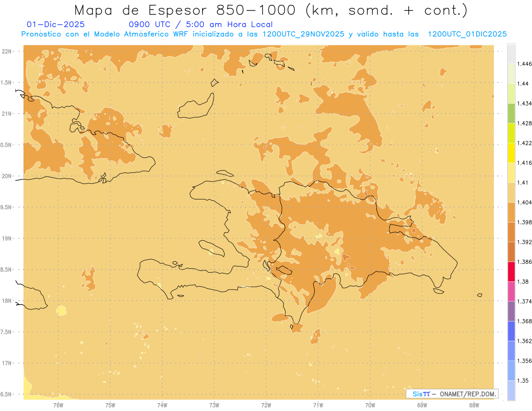The image size is (532, 411).
Task: Select legend value 1.422
Action: (524, 143)
